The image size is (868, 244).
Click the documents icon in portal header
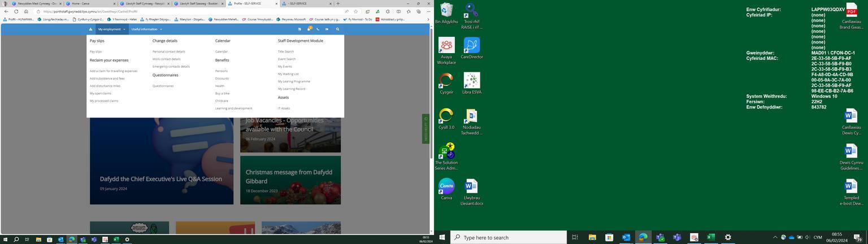point(300,29)
